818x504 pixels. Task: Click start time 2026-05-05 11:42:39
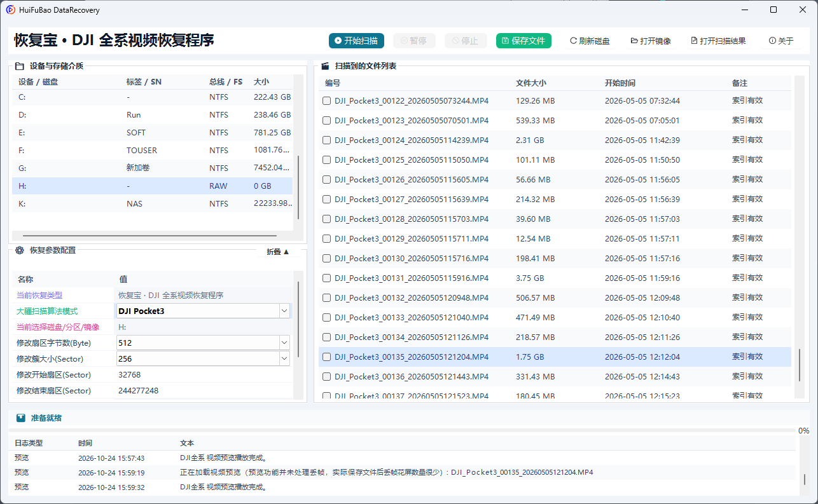click(642, 140)
